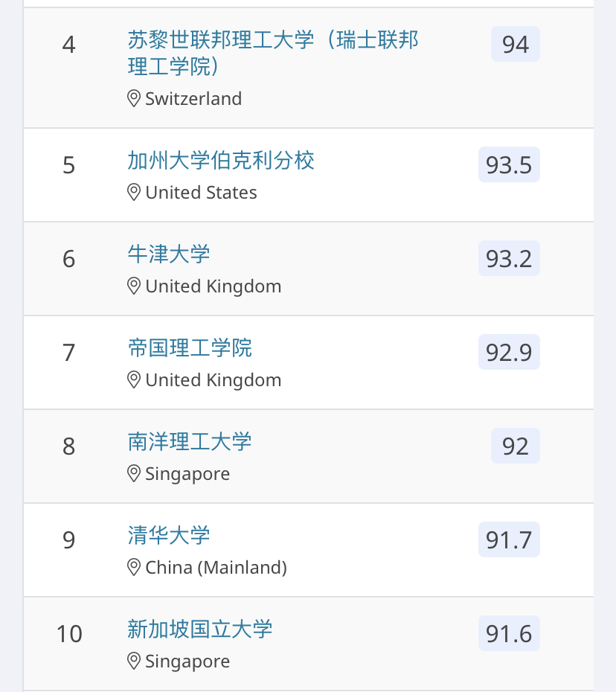616x692 pixels.
Task: Click location pin beside China (Mainland)
Action: [x=134, y=567]
